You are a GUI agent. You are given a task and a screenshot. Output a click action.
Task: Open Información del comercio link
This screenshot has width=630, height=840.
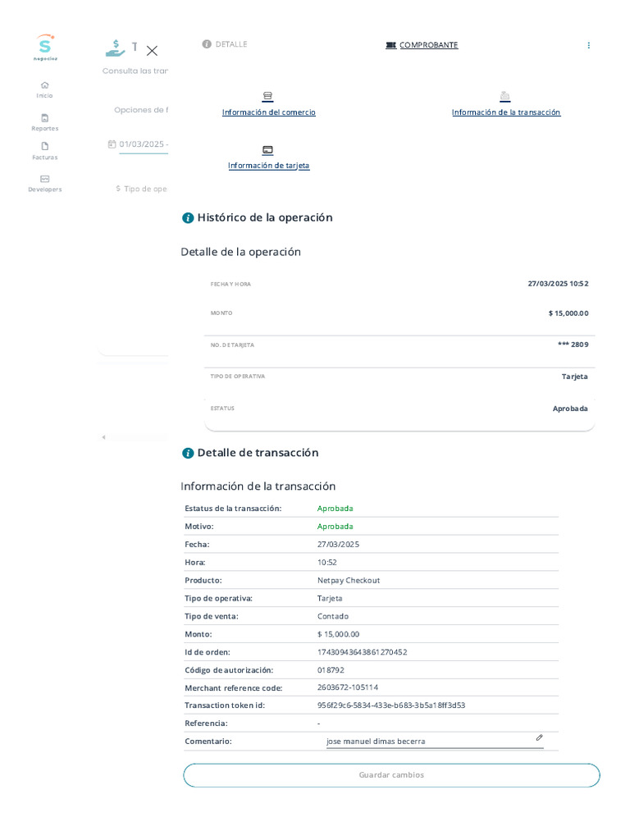coord(269,112)
